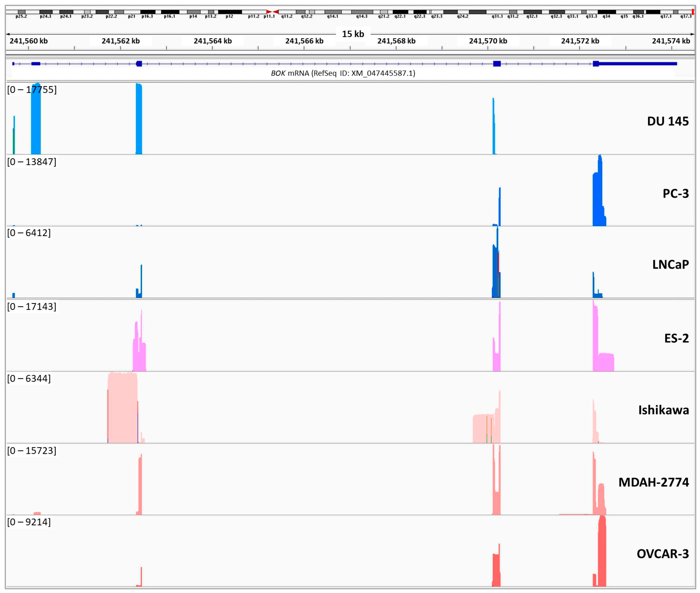Click the red centromere marker on the ideogram
This screenshot has height=593, width=700.
click(272, 12)
